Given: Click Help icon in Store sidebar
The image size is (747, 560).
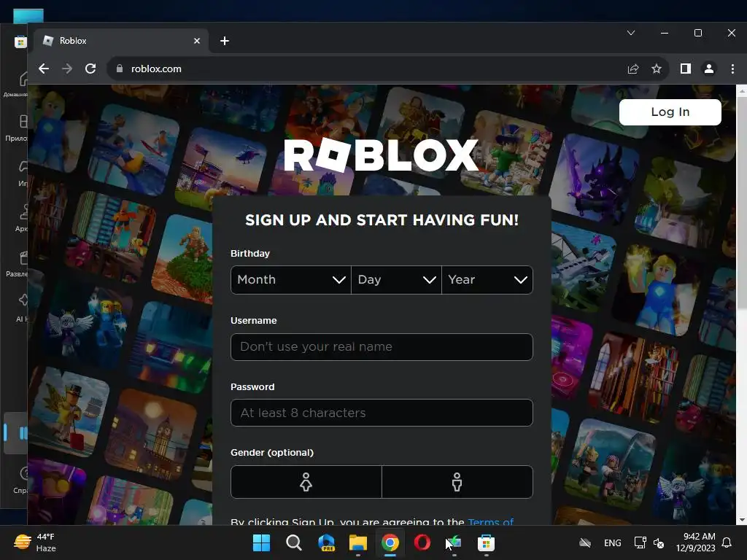Looking at the screenshot, I should (23, 472).
